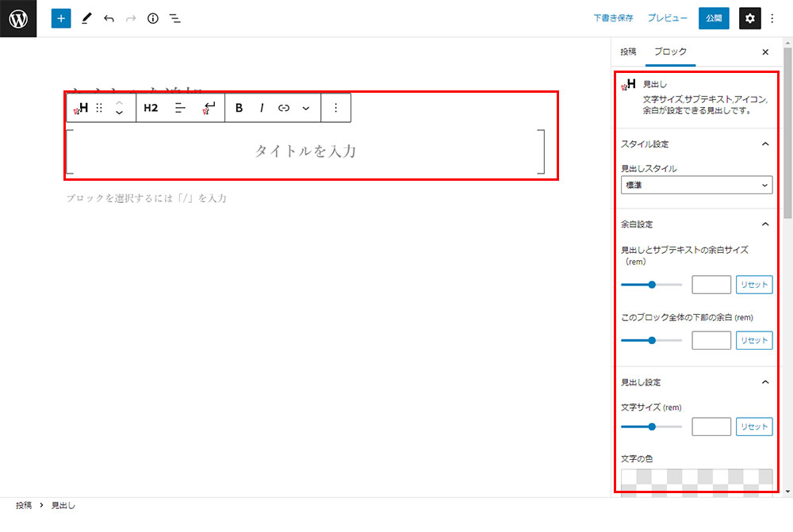The width and height of the screenshot is (793, 532).
Task: Click the 下書き保存 link
Action: click(x=613, y=18)
